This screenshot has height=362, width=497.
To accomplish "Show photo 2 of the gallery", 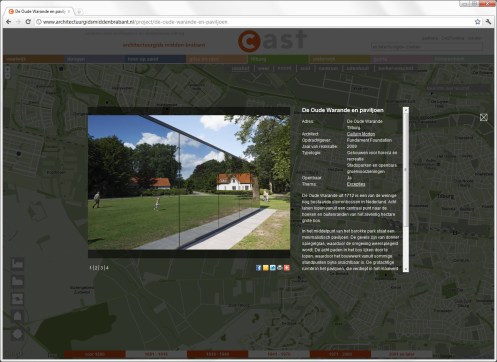I will coord(96,268).
